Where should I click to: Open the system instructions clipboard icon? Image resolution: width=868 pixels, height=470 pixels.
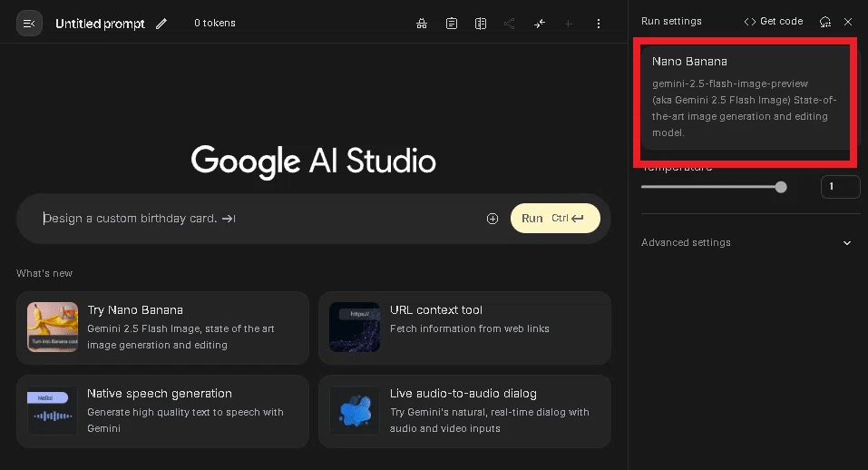(x=452, y=24)
